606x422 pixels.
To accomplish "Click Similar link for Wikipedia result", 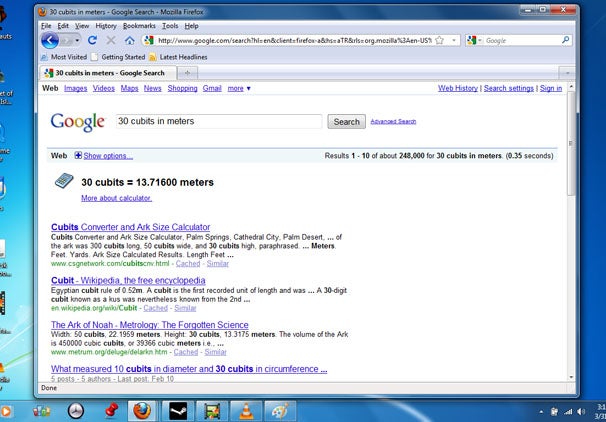I will click(x=185, y=308).
